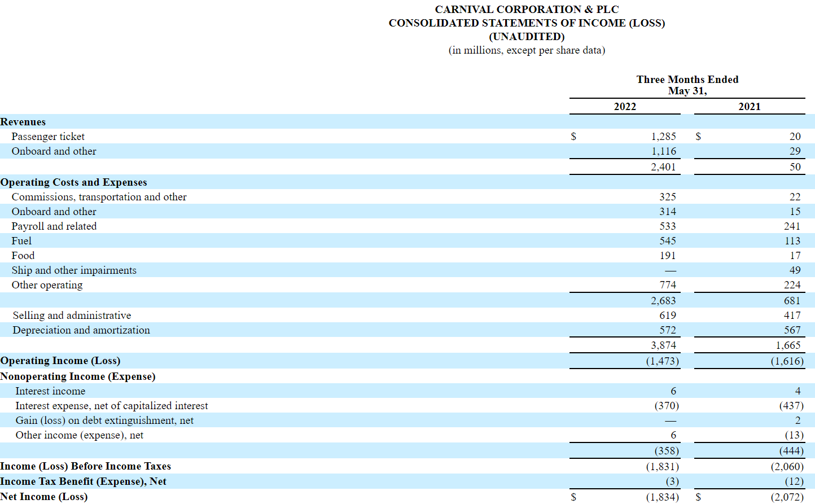This screenshot has width=815, height=504.
Task: Click Selling and administrative value 619
Action: click(x=668, y=315)
